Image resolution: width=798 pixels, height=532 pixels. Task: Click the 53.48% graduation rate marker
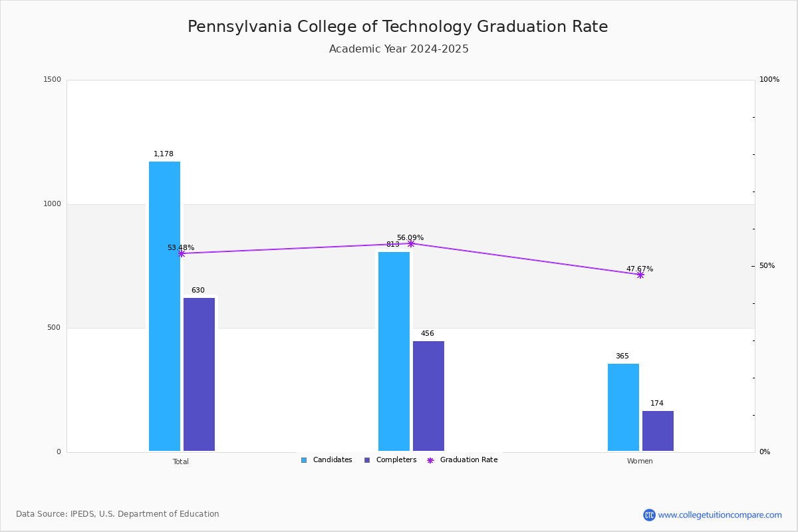pos(181,253)
